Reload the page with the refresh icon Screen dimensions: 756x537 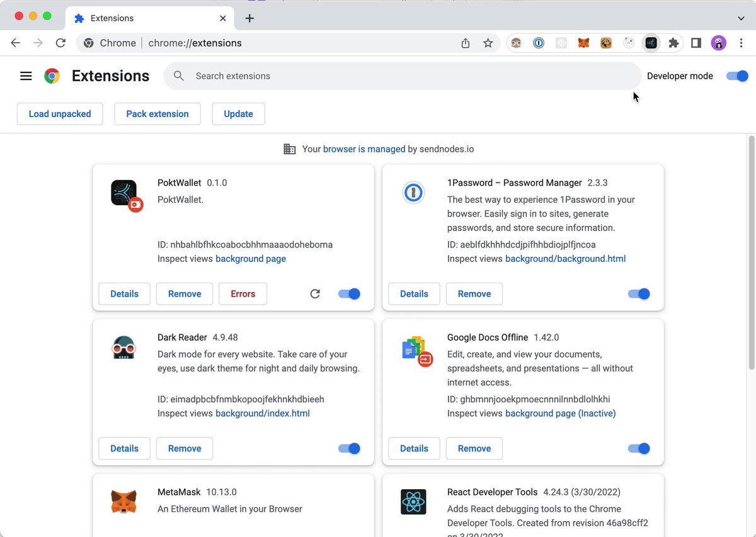60,43
